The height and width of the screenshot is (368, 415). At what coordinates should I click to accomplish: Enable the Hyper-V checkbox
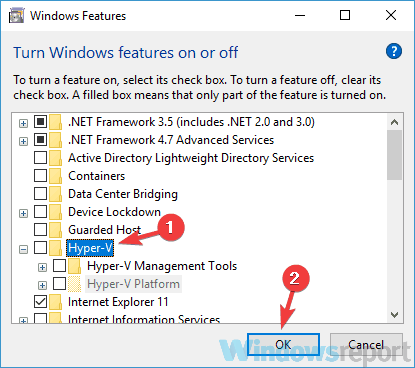point(40,248)
